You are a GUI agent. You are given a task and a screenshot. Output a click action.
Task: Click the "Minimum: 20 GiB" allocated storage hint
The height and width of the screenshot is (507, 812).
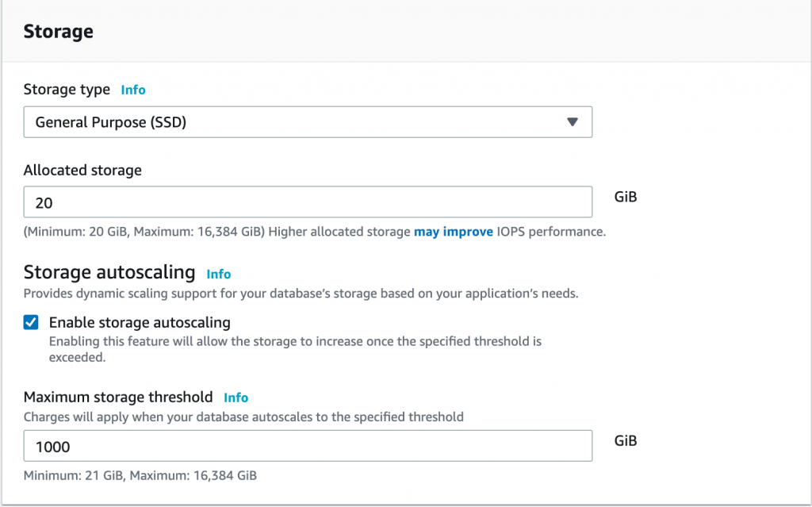tap(76, 232)
